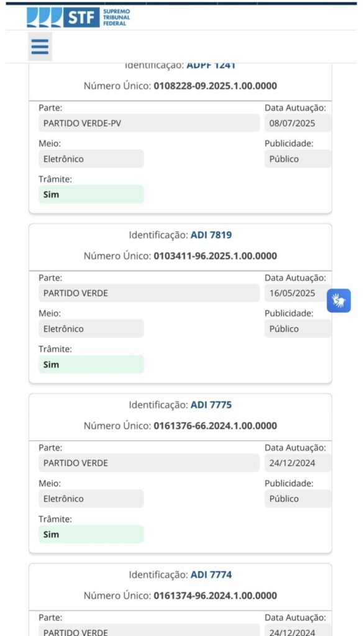The height and width of the screenshot is (636, 364).
Task: Open the VLibras sign language accessibility widget
Action: (339, 301)
